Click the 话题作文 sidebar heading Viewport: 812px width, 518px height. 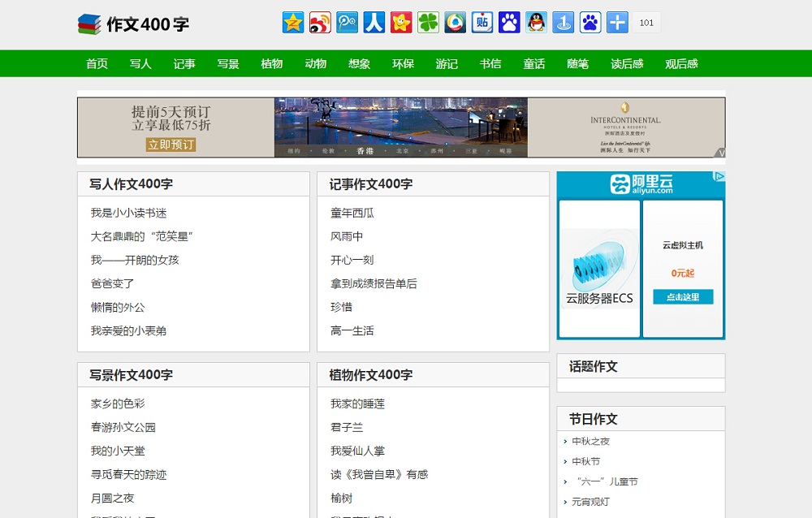[594, 367]
